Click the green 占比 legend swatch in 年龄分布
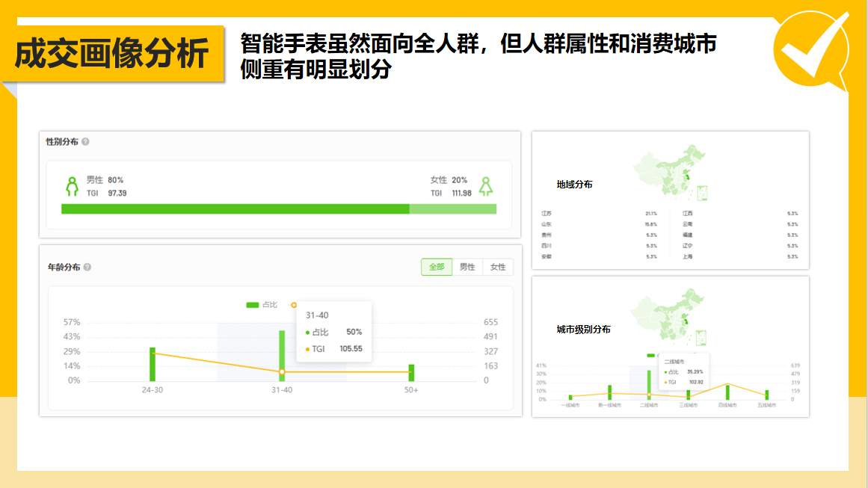868x488 pixels. click(252, 306)
